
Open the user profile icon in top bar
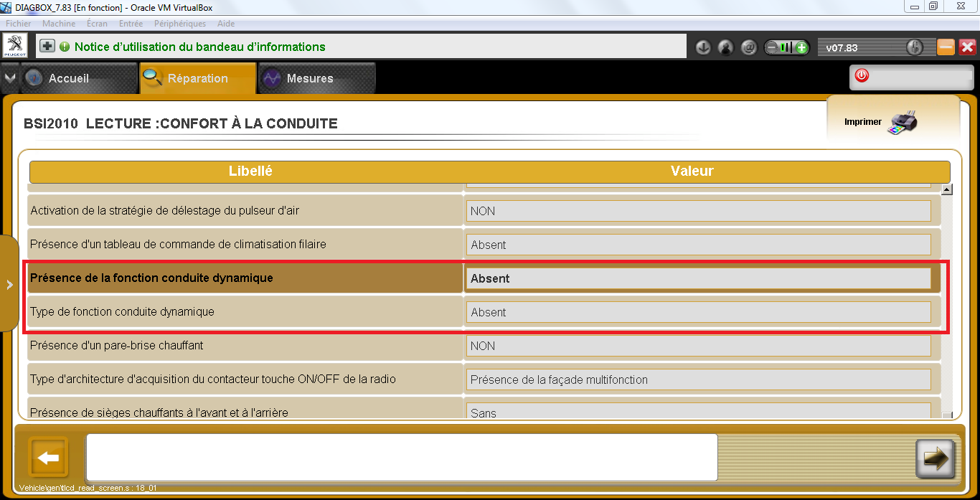point(726,48)
